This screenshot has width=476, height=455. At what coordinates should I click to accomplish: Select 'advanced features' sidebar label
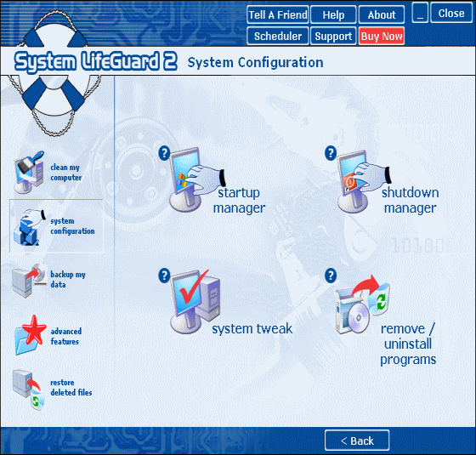66,336
